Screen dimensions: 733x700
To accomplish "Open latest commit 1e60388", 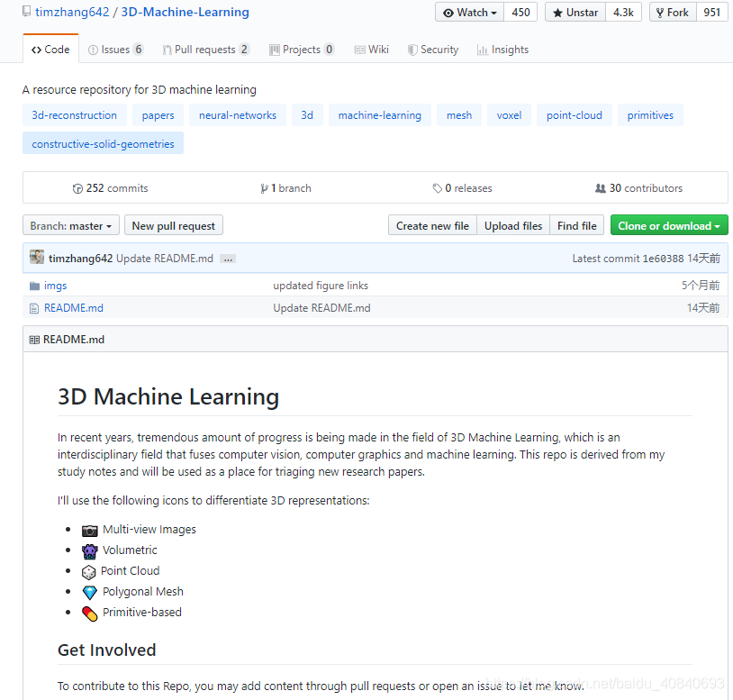I will click(x=663, y=259).
